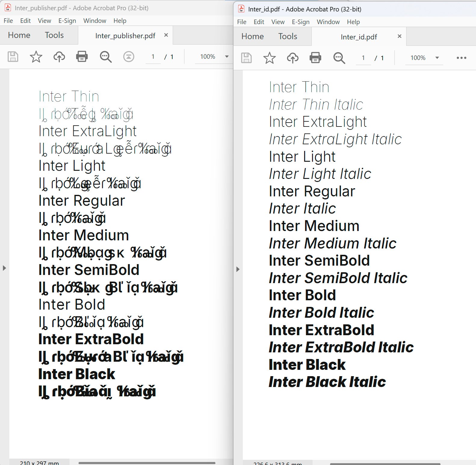Switch to Home tab in Inter_publisher window
Screen dimensions: 476x465
click(x=19, y=35)
